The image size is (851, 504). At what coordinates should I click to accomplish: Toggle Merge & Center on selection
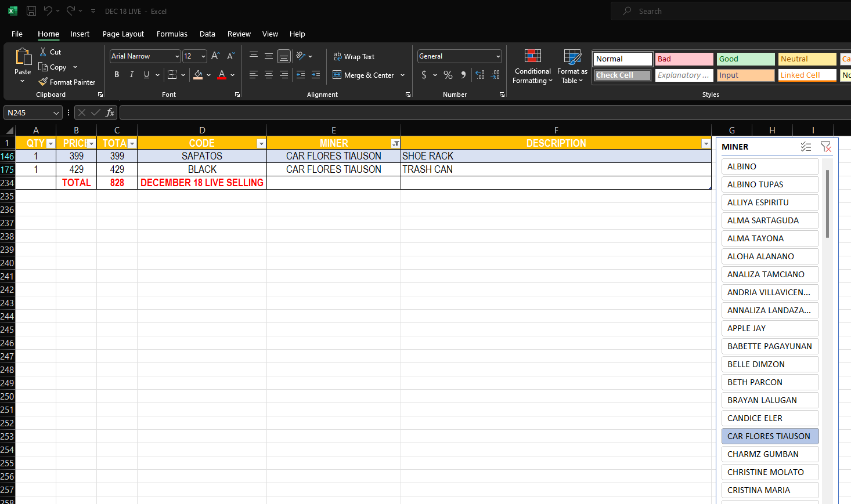click(363, 75)
